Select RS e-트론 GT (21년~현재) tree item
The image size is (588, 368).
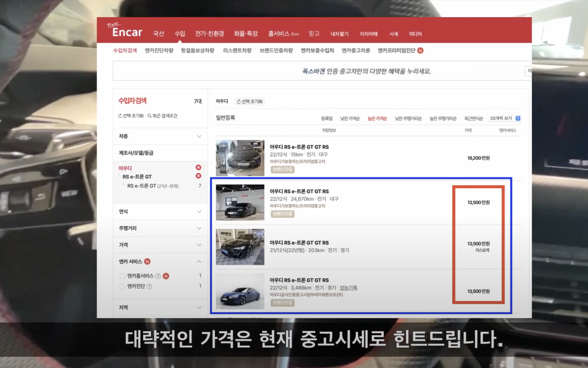click(x=153, y=186)
